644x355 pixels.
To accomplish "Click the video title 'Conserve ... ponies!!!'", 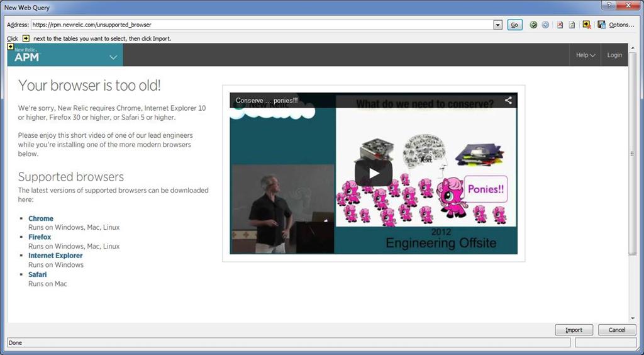I will click(x=267, y=101).
